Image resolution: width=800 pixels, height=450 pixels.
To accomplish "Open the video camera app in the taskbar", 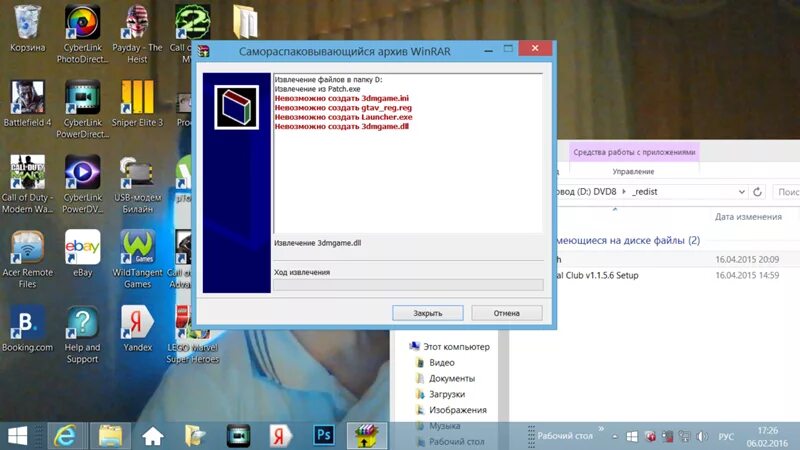I will (238, 436).
